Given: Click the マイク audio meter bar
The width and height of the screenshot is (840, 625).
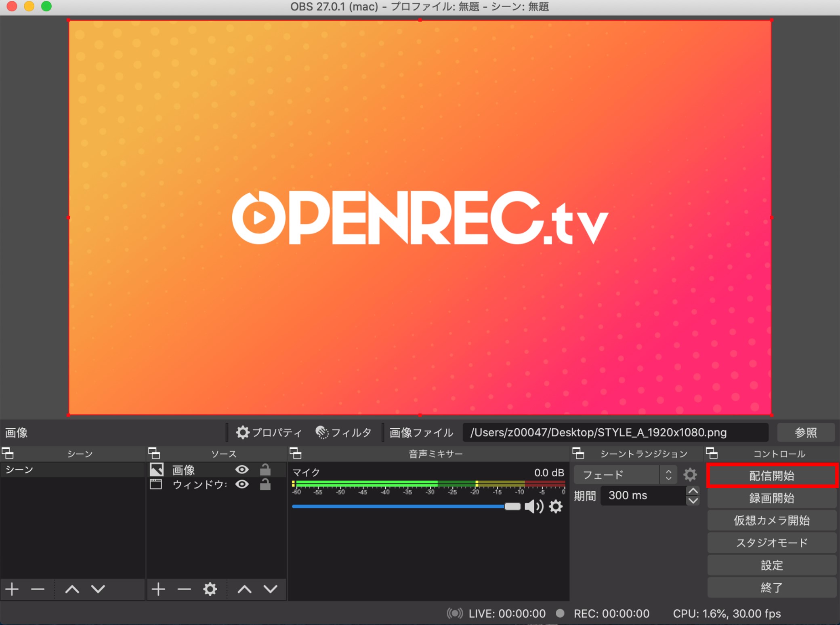Looking at the screenshot, I should point(428,484).
